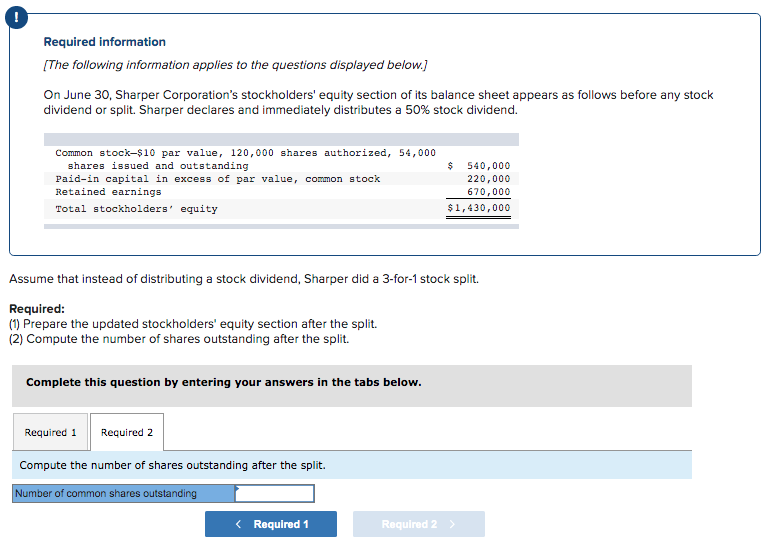Screen dimensions: 768x545
Task: Click requirement (1) Prepare the updated section
Action: [x=193, y=324]
